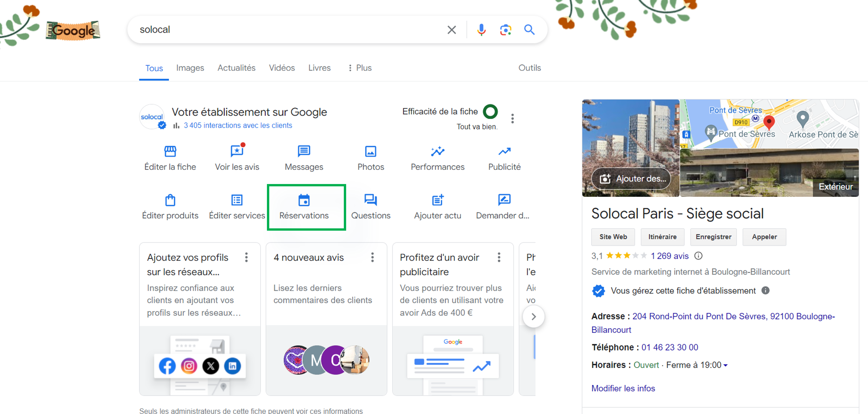
Task: Open the 4 nouveaux avis card
Action: (x=326, y=319)
